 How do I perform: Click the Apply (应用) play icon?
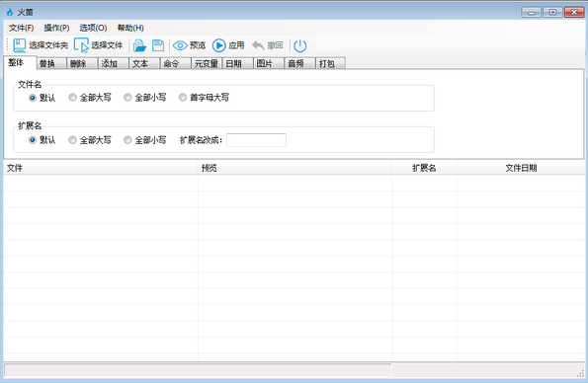point(219,45)
